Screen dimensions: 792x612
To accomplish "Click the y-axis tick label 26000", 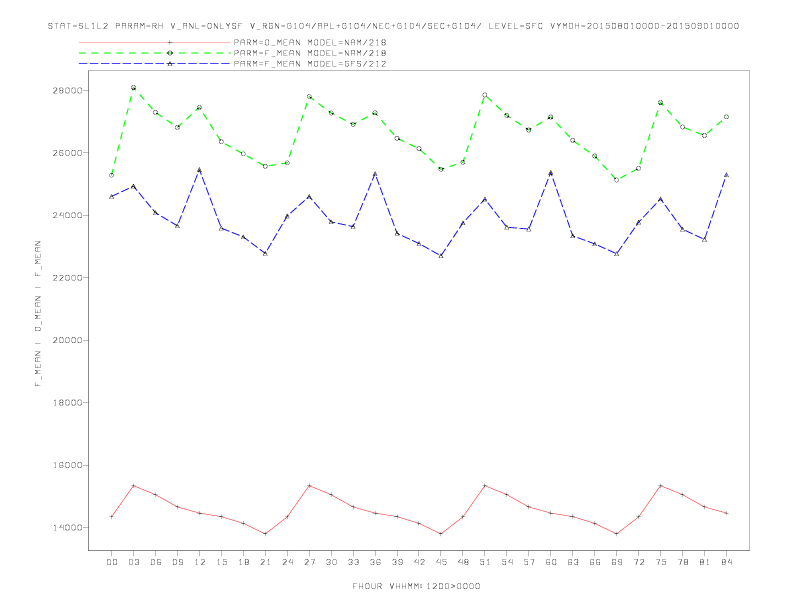I will (x=67, y=153).
